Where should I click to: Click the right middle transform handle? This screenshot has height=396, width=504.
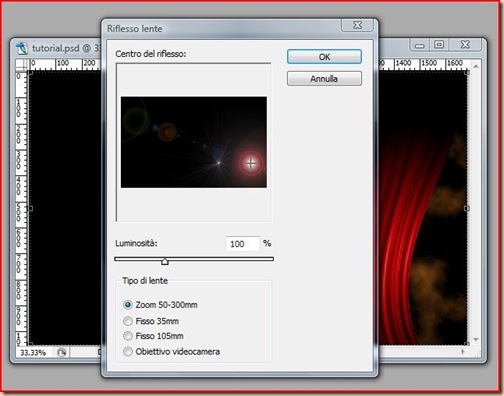coord(467,208)
